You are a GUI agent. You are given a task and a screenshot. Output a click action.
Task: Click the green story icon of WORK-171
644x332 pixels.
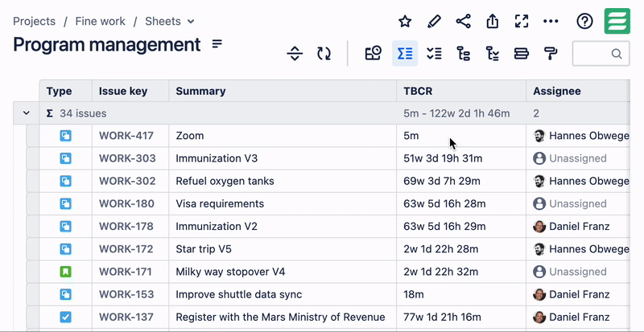tap(66, 272)
